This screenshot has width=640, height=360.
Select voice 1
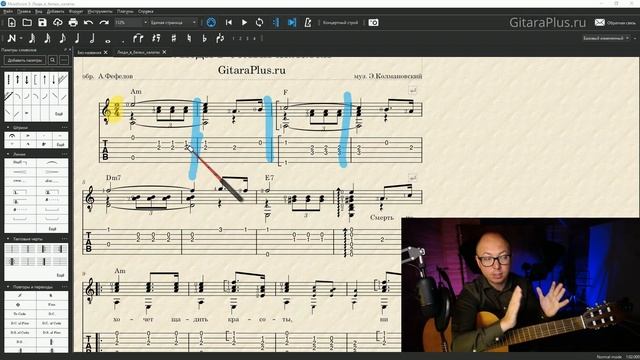tap(233, 38)
